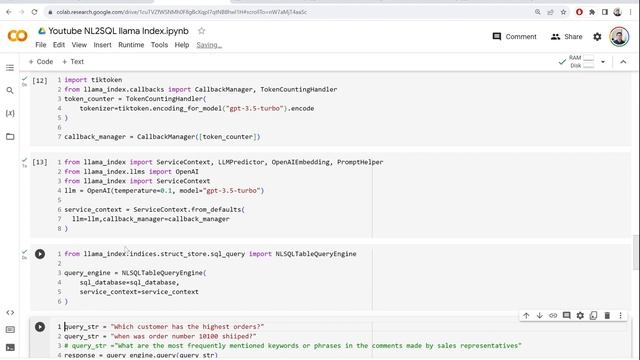640x360 pixels.
Task: Open the File menu
Action: pos(41,45)
